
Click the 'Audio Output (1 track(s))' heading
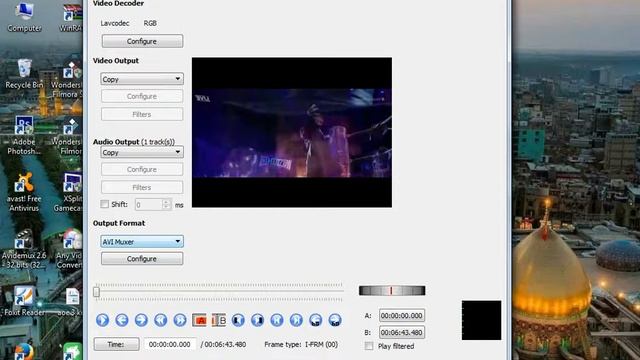[x=134, y=142]
